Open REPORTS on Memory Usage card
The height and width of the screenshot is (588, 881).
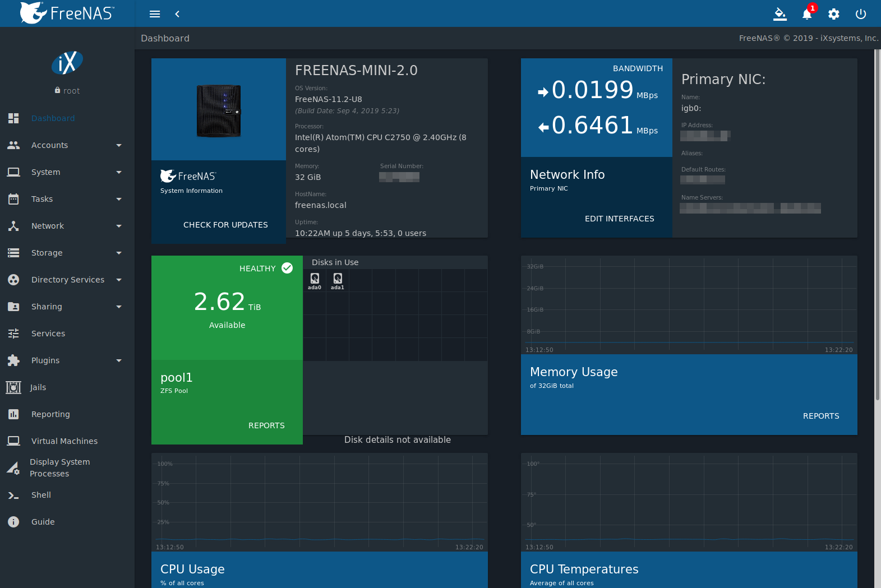click(x=821, y=416)
